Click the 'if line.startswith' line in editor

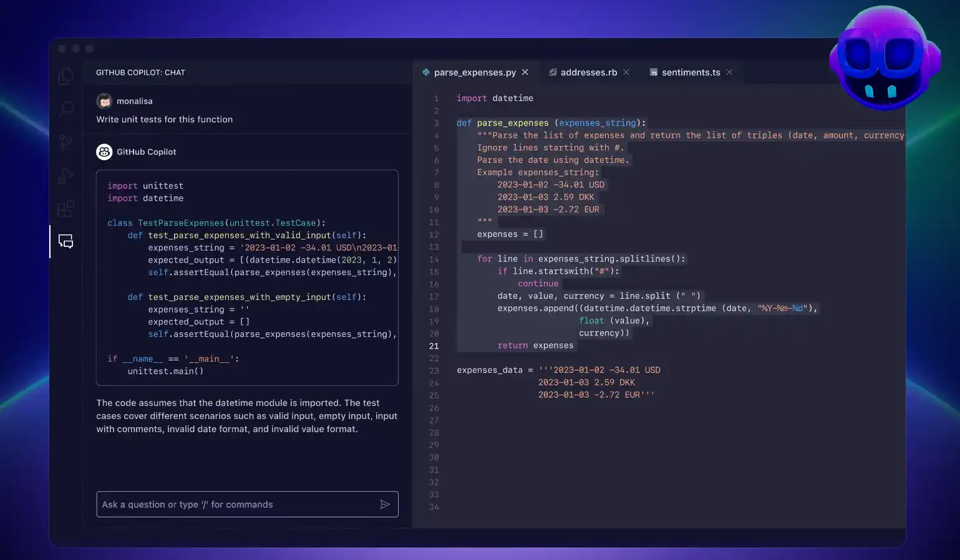tap(559, 271)
